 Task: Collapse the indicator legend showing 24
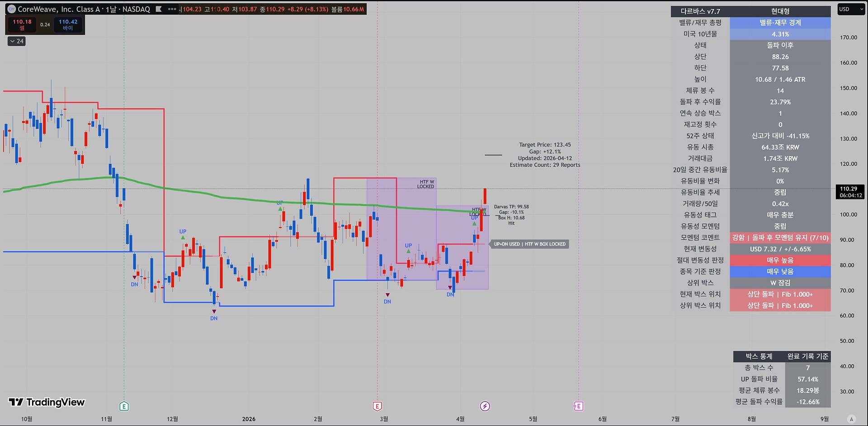tap(17, 41)
